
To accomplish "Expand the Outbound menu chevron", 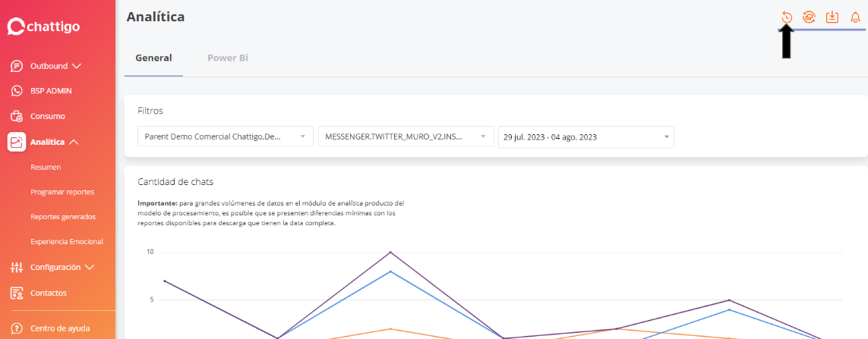I will [x=77, y=66].
